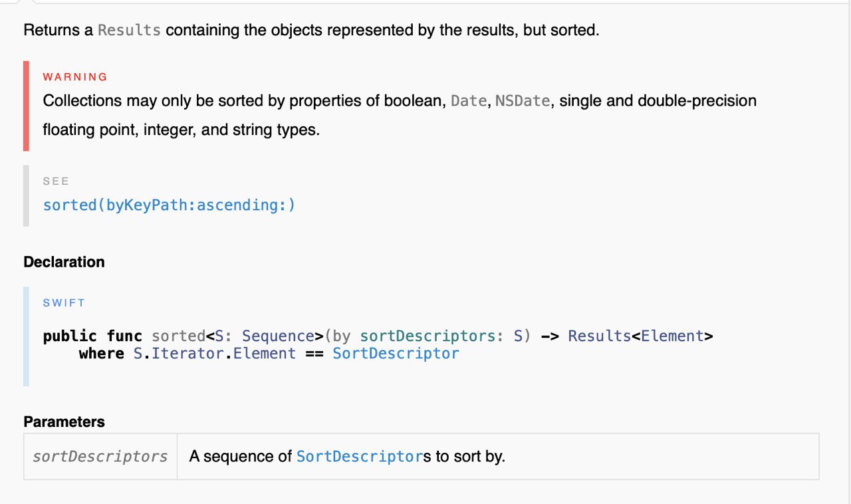Screen dimensions: 851x504
Task: Open SortDescriptor link in Parameters table
Action: pos(359,457)
